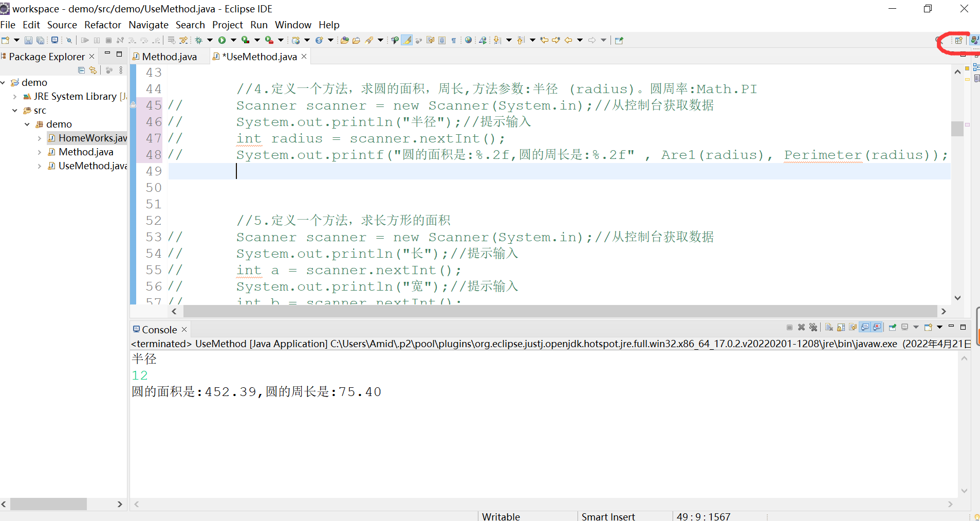Collapse the demo project node
The image size is (980, 521).
click(3, 82)
